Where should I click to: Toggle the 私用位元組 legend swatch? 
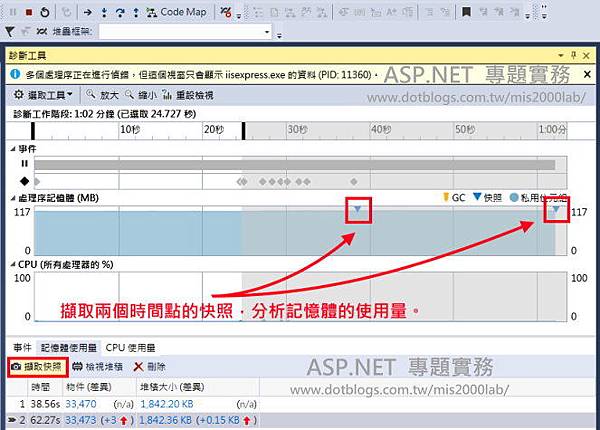(514, 197)
